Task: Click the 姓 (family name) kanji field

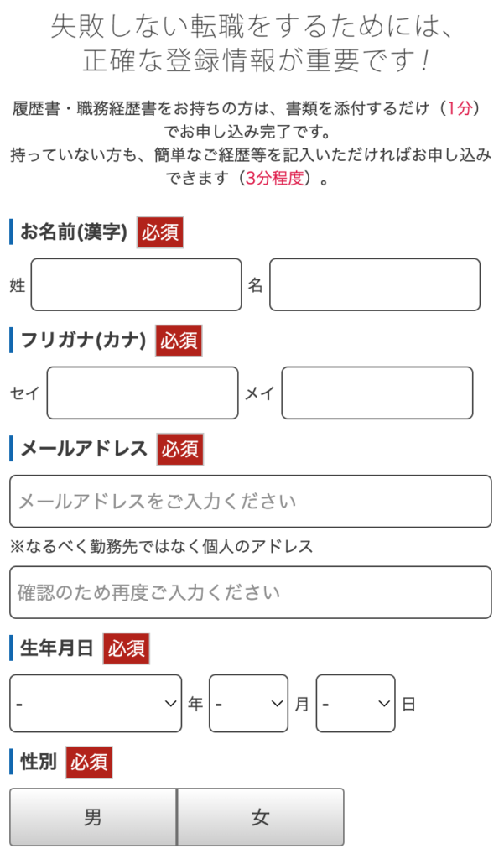Action: (136, 285)
